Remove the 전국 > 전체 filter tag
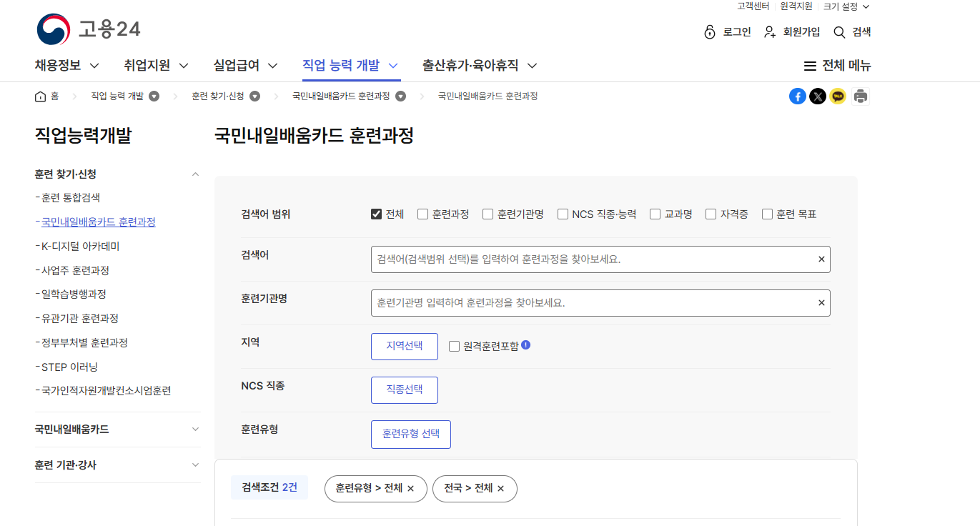This screenshot has height=526, width=980. (501, 489)
